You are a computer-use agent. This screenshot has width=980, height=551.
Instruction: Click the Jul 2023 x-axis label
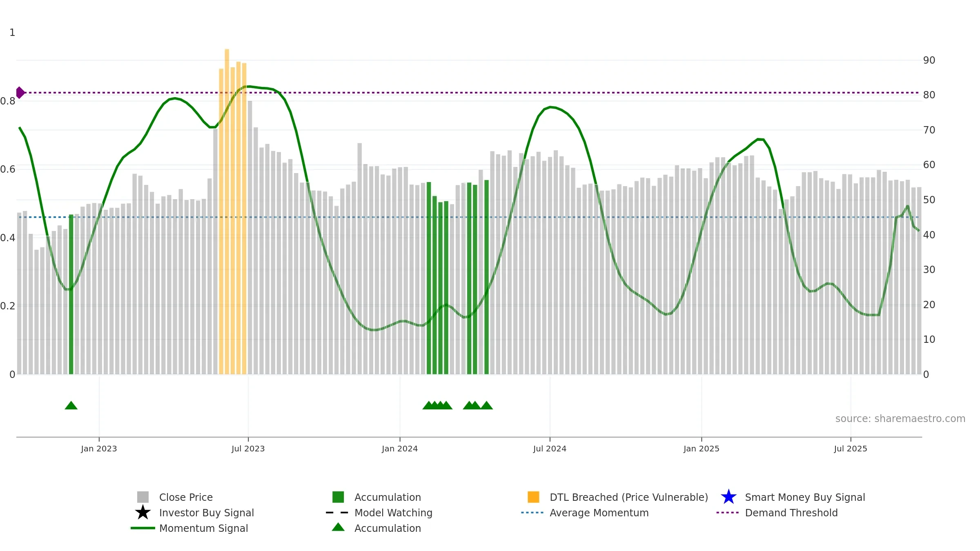coord(248,449)
